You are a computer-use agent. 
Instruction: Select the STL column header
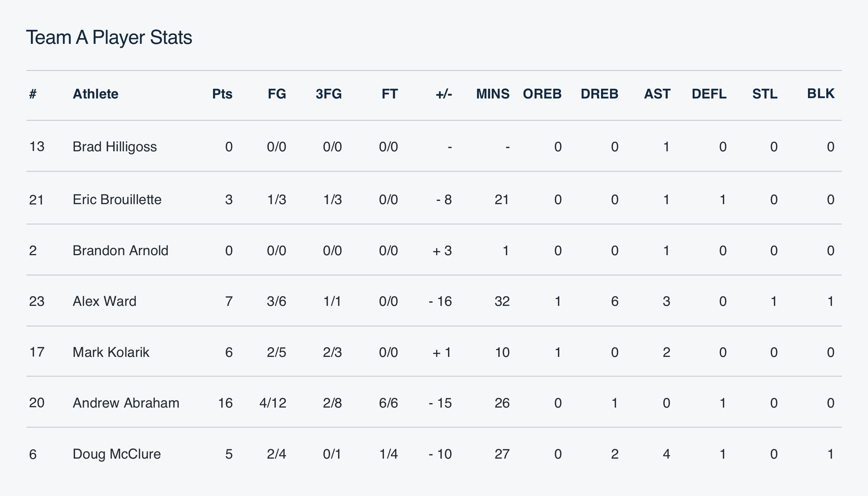(x=765, y=94)
